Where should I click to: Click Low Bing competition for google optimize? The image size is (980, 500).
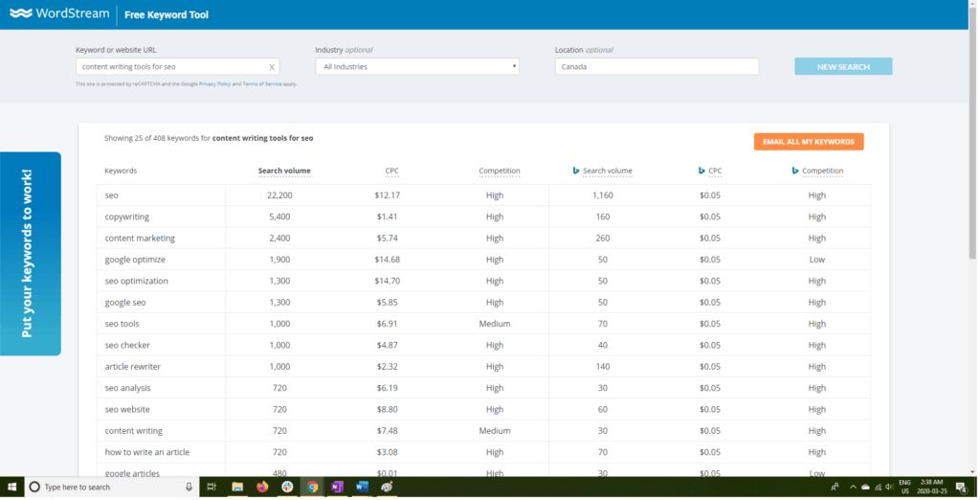click(x=819, y=260)
